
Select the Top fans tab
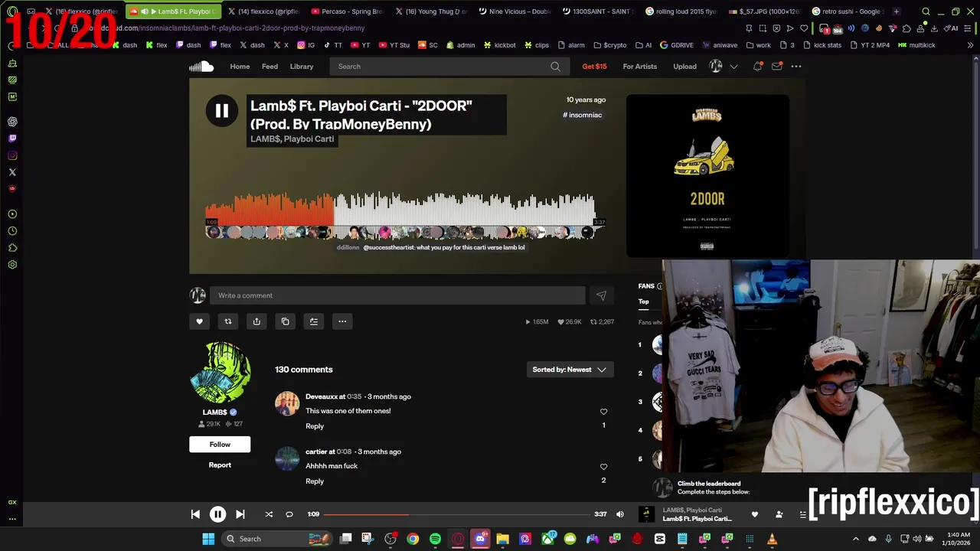click(x=644, y=302)
